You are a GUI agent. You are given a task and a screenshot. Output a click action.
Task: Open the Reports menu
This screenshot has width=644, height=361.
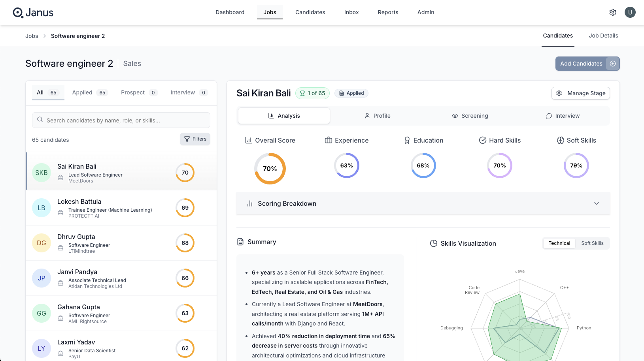pos(388,12)
